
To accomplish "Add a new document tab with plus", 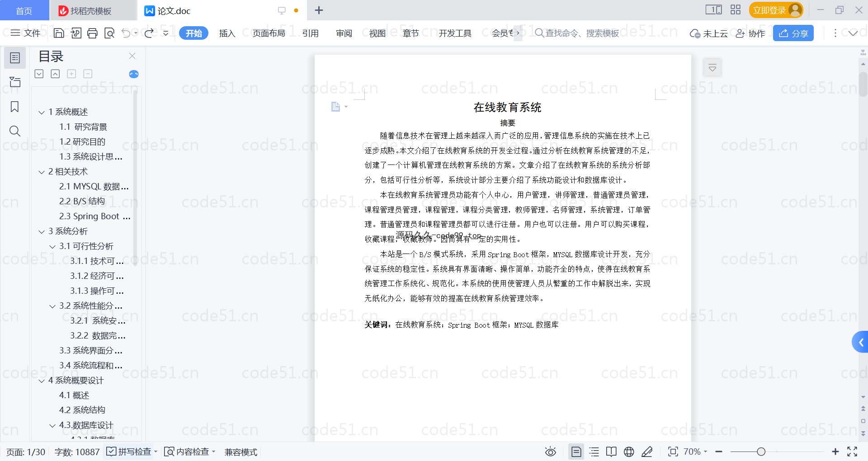I will click(x=319, y=10).
